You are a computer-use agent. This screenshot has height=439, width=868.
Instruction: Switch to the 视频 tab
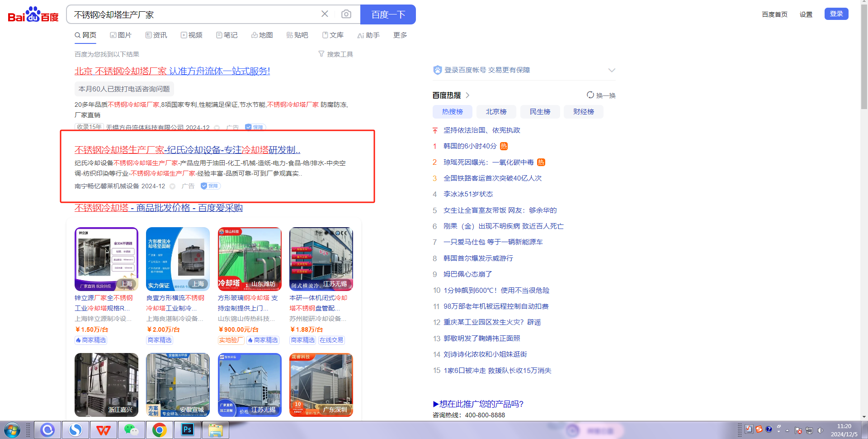pyautogui.click(x=191, y=35)
